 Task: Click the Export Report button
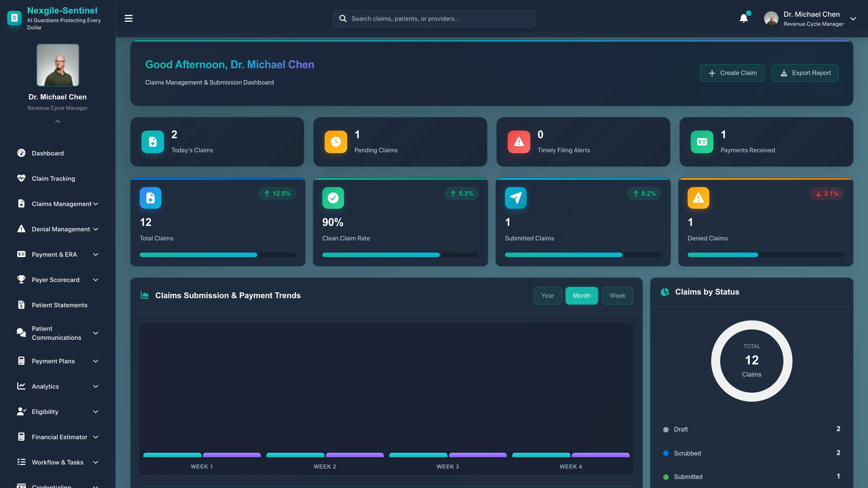pyautogui.click(x=805, y=73)
